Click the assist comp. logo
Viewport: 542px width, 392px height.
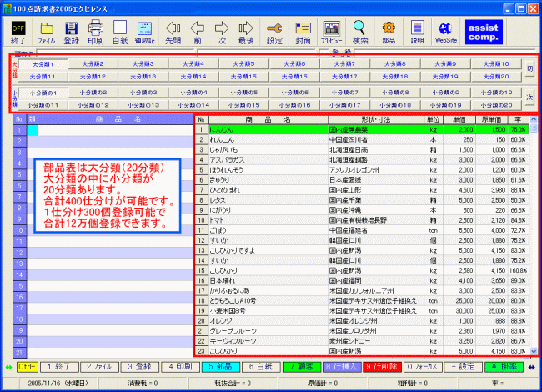tap(484, 33)
